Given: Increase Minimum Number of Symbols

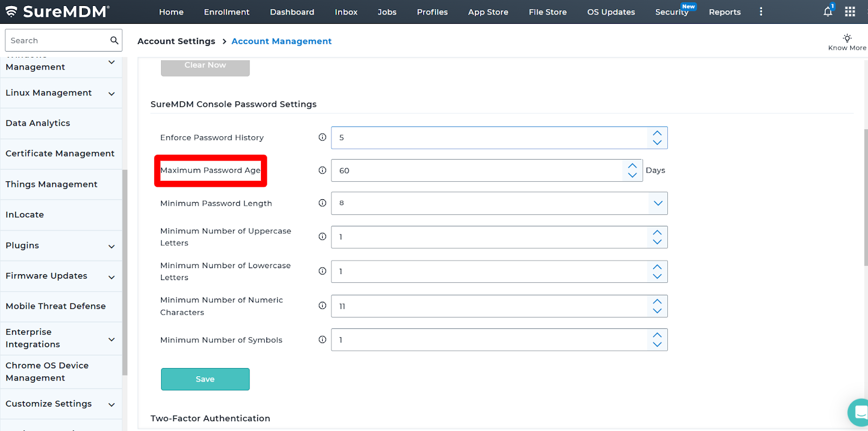Looking at the screenshot, I should click(657, 335).
